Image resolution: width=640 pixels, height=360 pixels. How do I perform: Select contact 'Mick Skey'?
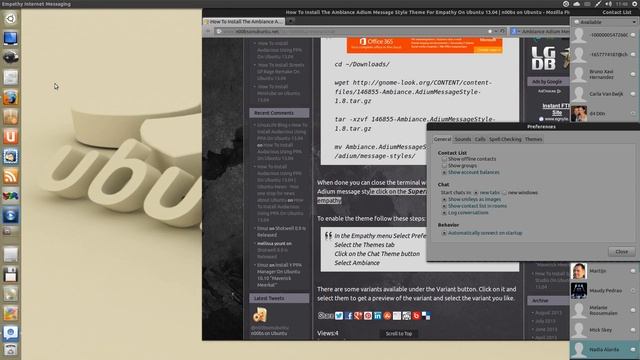[604, 330]
